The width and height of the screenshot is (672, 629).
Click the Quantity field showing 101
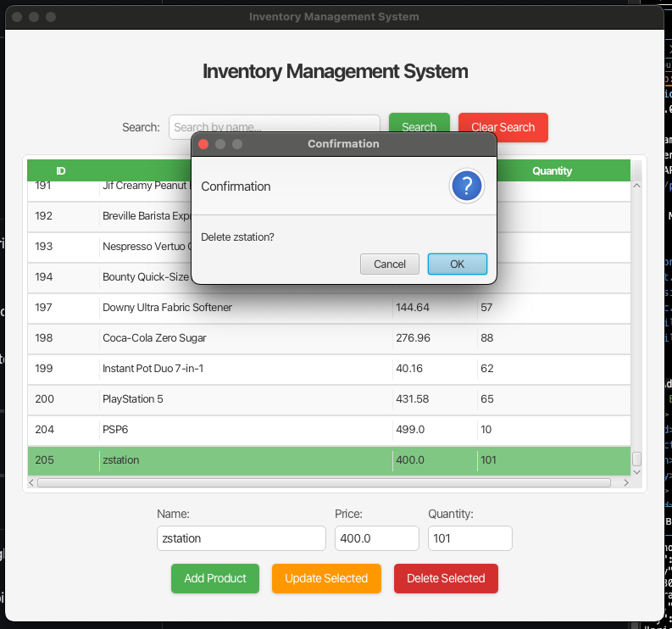(x=470, y=538)
